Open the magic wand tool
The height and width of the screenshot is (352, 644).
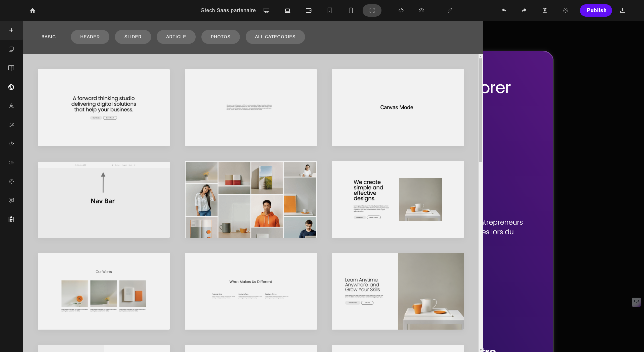[11, 125]
